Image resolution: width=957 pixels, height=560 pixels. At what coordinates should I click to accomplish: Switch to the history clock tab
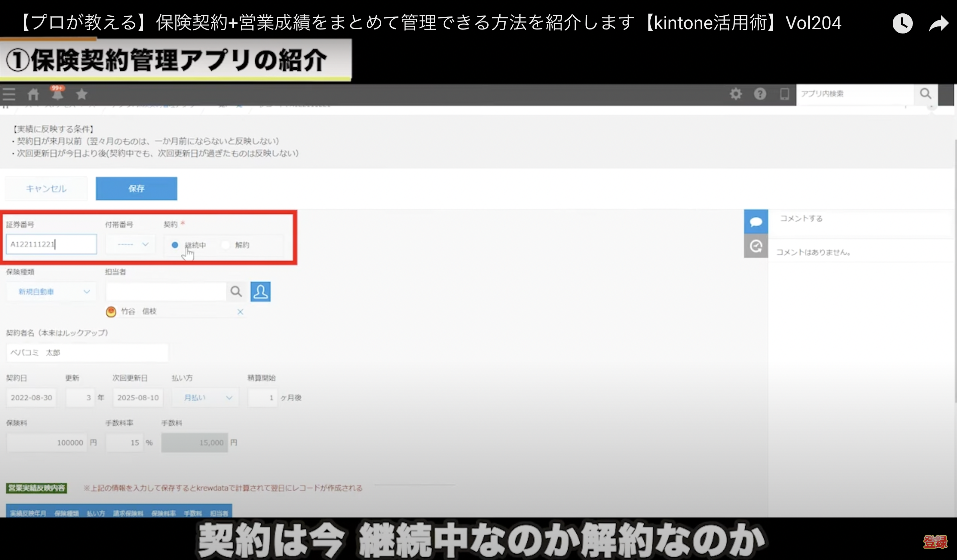tap(756, 246)
